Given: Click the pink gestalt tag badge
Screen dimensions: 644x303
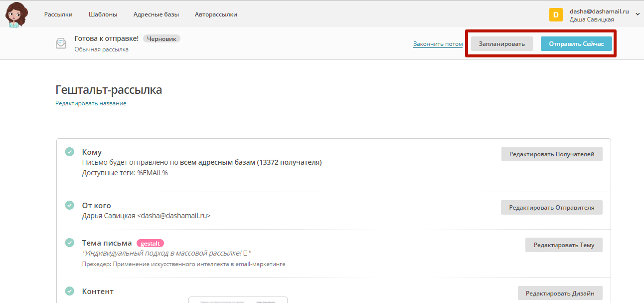Looking at the screenshot, I should pos(150,243).
